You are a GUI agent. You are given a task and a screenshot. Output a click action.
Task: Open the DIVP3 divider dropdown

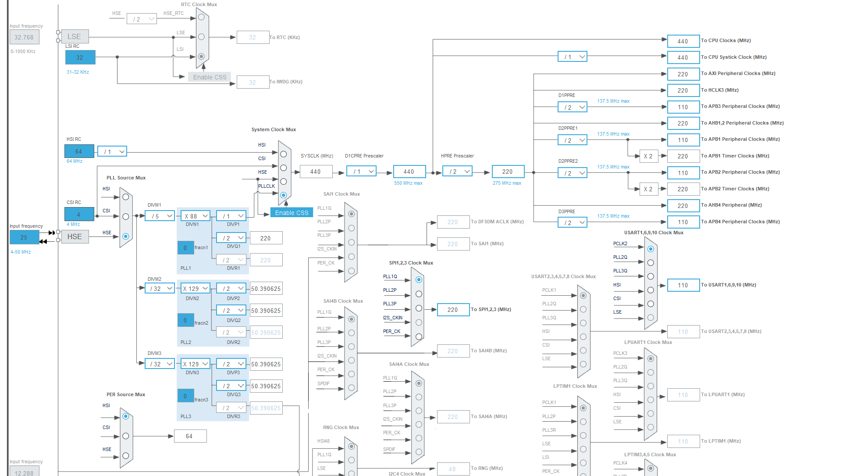[x=231, y=364]
